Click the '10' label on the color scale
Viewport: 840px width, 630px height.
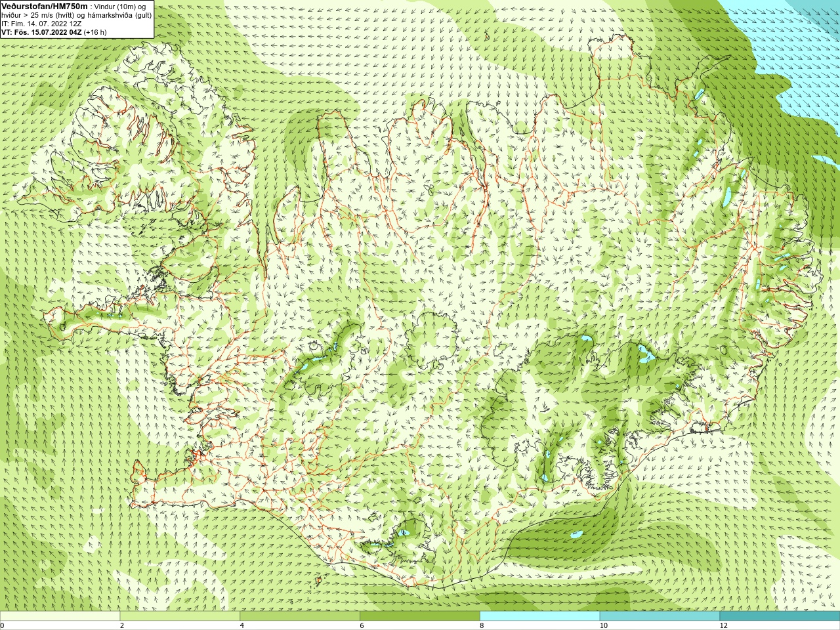pos(604,625)
